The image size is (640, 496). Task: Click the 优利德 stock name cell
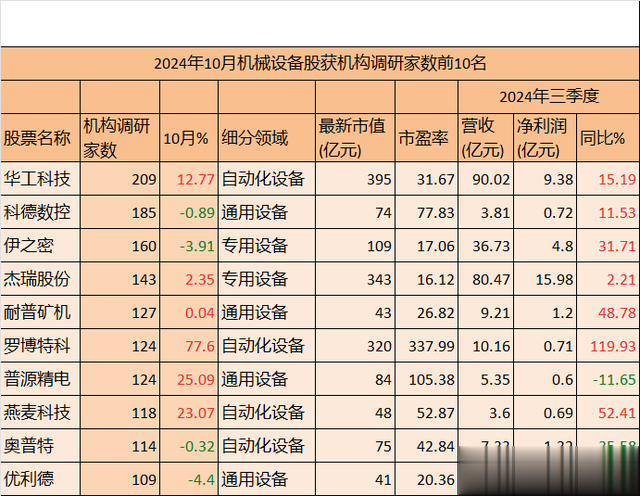tap(40, 479)
